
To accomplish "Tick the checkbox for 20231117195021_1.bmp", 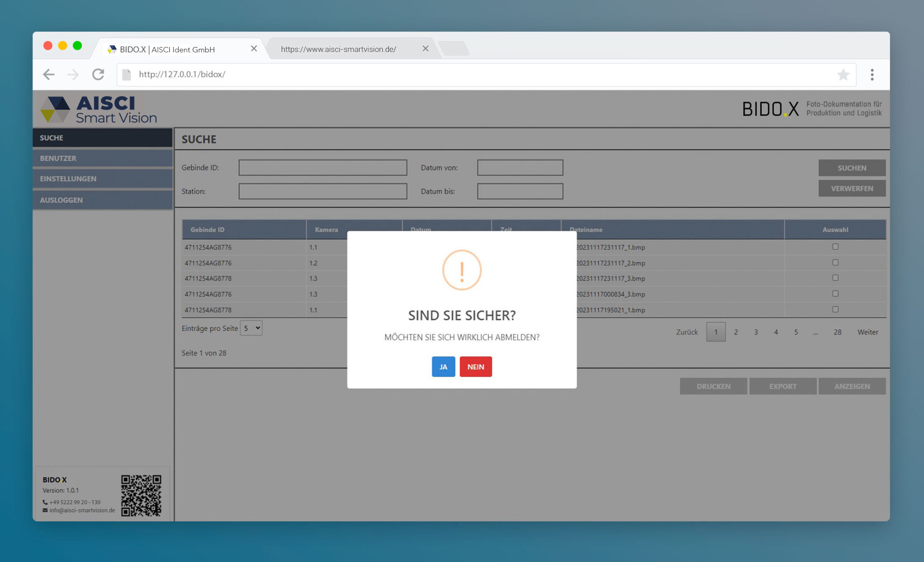I will 835,310.
